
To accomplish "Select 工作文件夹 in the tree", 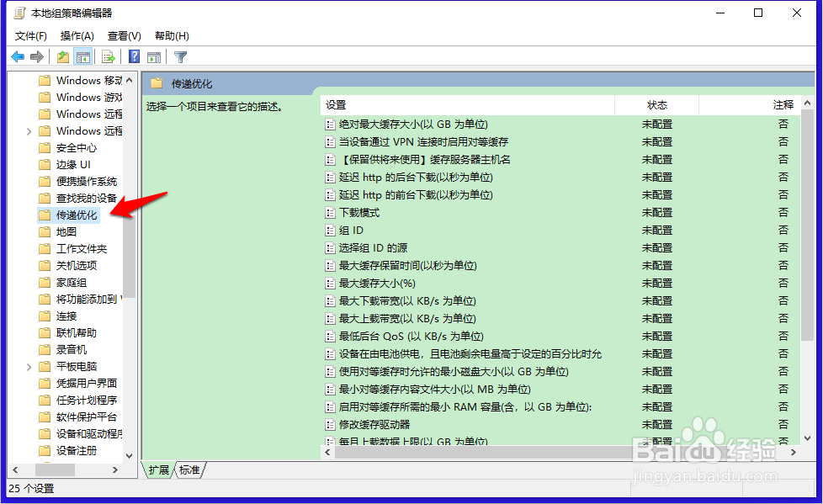I will (x=82, y=248).
